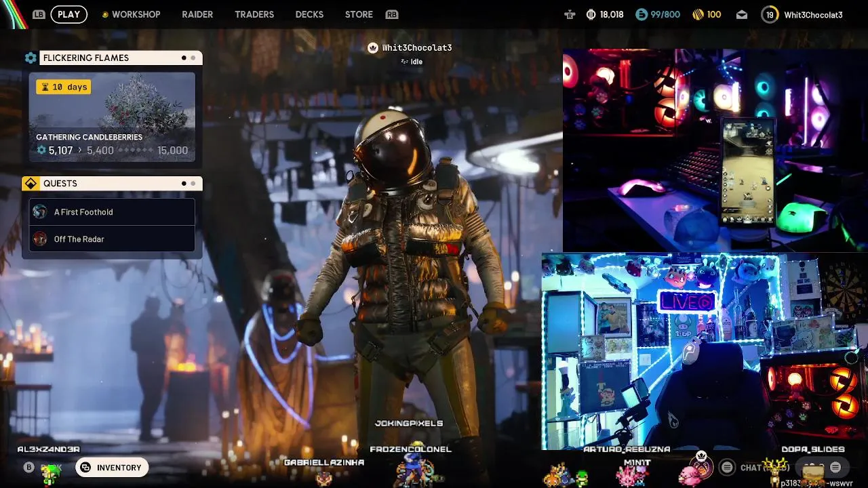This screenshot has width=868, height=488.
Task: Click the yellow diamond Quests header icon
Action: [30, 184]
